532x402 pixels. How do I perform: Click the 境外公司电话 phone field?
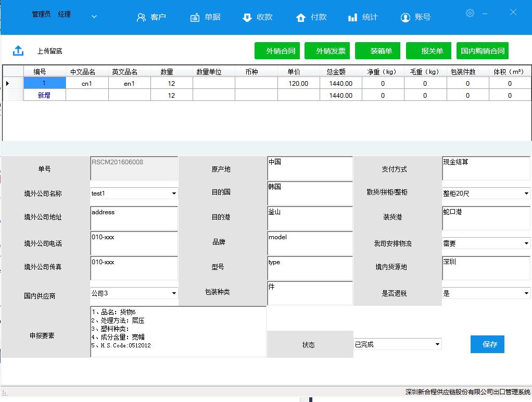(x=134, y=243)
